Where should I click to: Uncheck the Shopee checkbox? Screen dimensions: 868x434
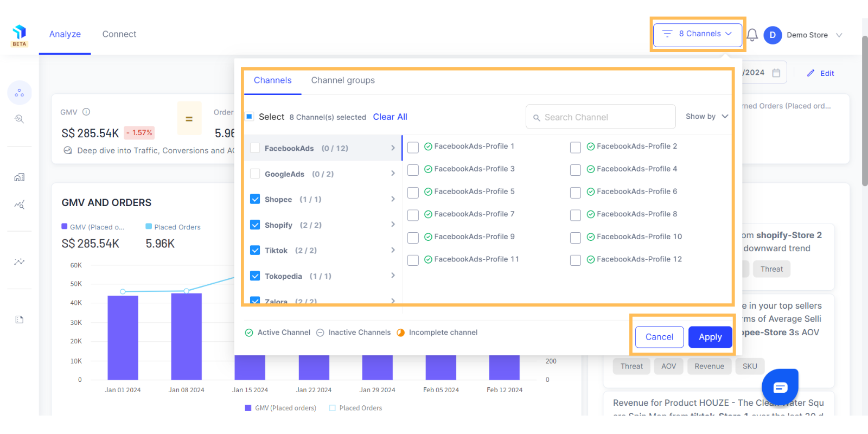(x=255, y=199)
